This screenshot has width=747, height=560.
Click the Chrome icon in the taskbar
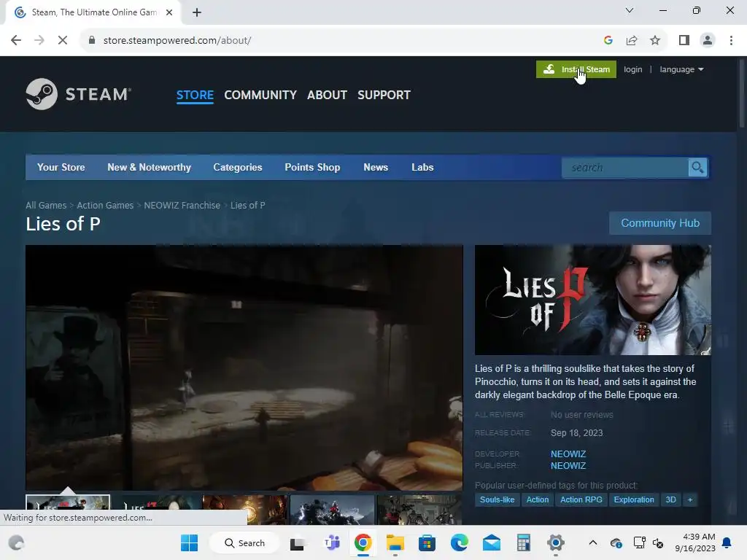pos(363,542)
